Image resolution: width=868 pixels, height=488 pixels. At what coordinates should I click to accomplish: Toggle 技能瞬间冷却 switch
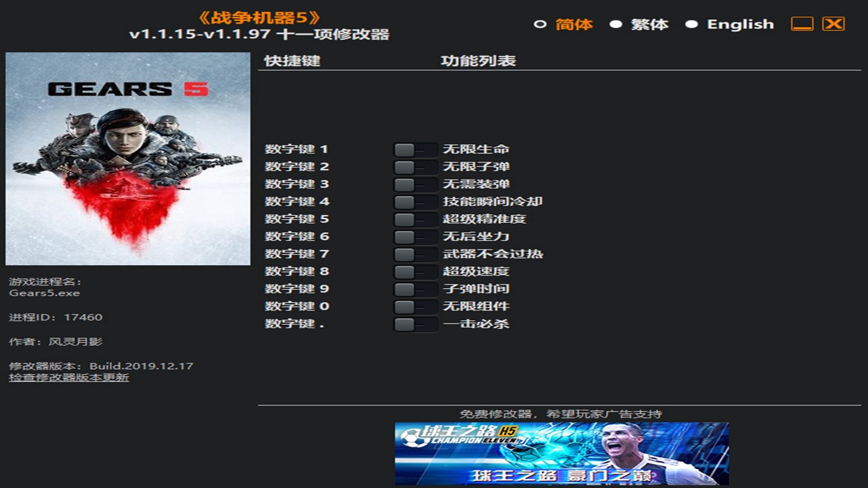click(x=415, y=202)
